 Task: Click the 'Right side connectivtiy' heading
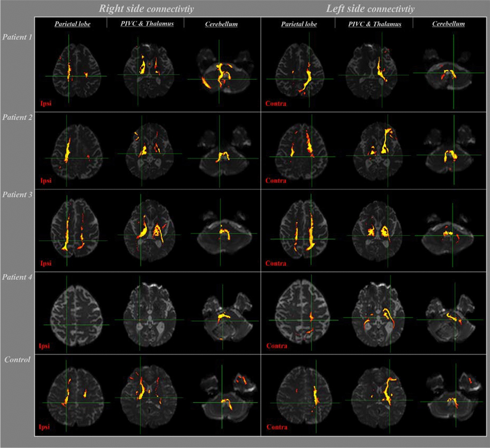click(x=147, y=9)
